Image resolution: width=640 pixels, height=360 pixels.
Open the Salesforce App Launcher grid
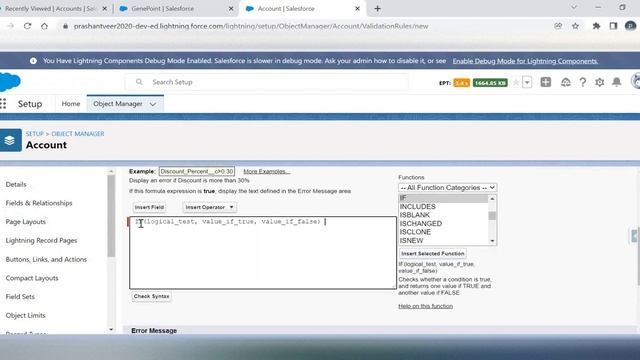[x=3, y=104]
